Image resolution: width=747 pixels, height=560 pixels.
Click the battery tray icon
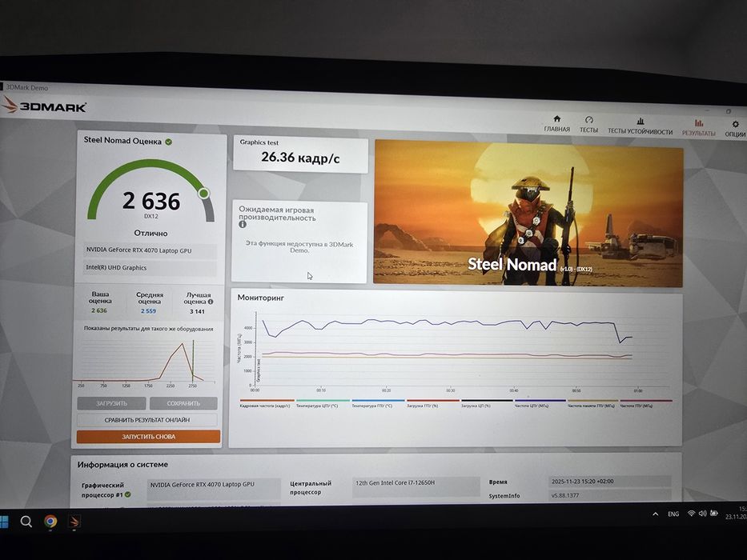pos(713,513)
